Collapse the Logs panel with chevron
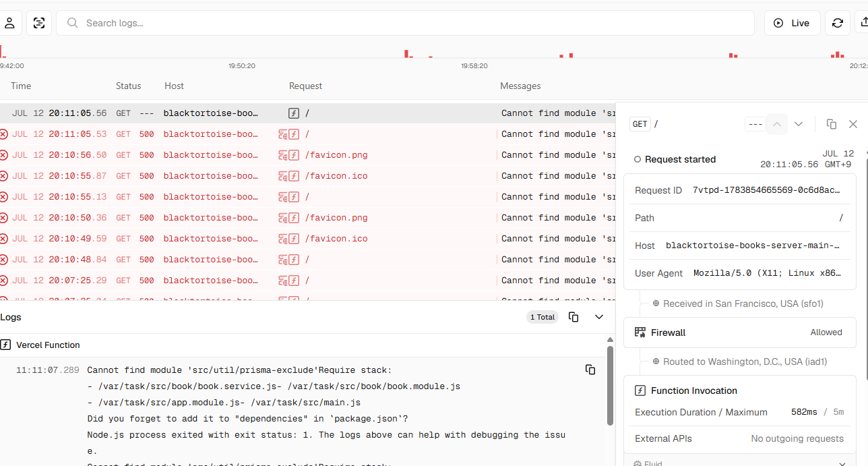 click(599, 317)
